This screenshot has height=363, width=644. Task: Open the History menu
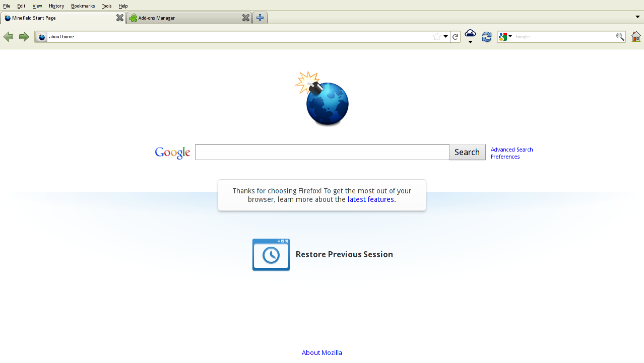click(x=56, y=6)
